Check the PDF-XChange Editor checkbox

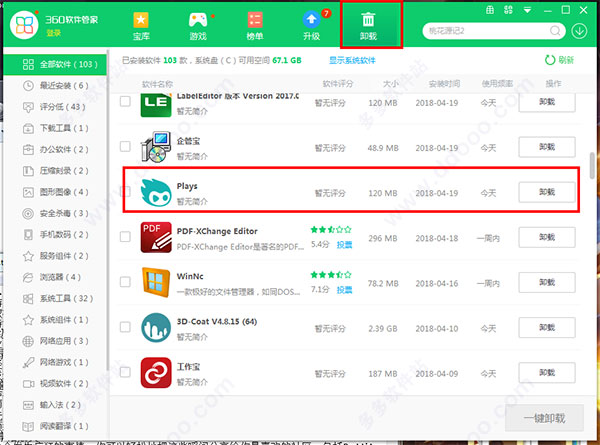click(125, 236)
